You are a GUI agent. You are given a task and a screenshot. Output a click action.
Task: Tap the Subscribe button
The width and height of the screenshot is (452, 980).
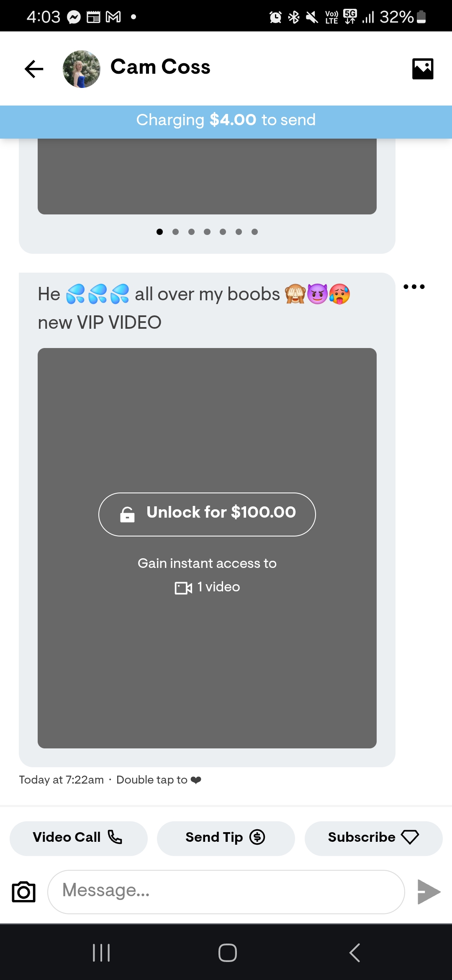pos(373,838)
